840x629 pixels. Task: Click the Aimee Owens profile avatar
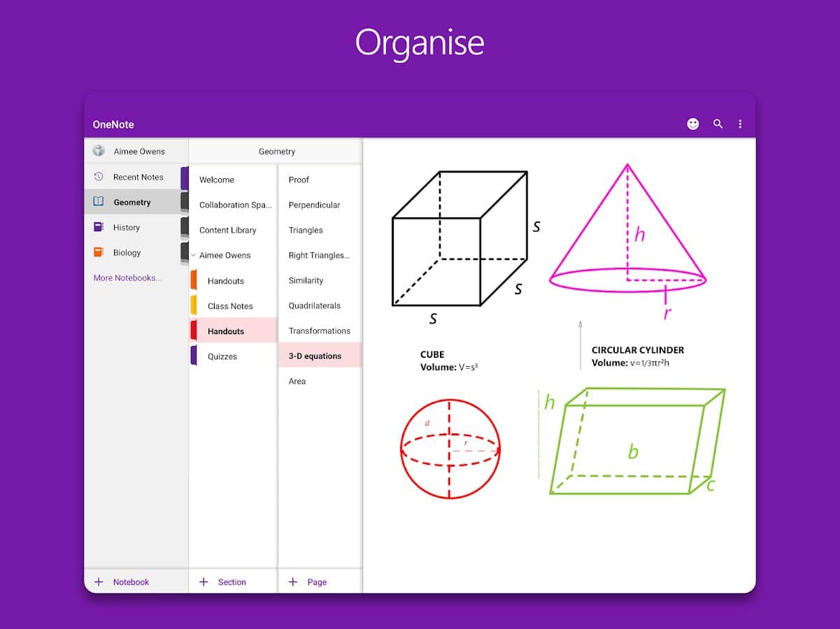(99, 151)
